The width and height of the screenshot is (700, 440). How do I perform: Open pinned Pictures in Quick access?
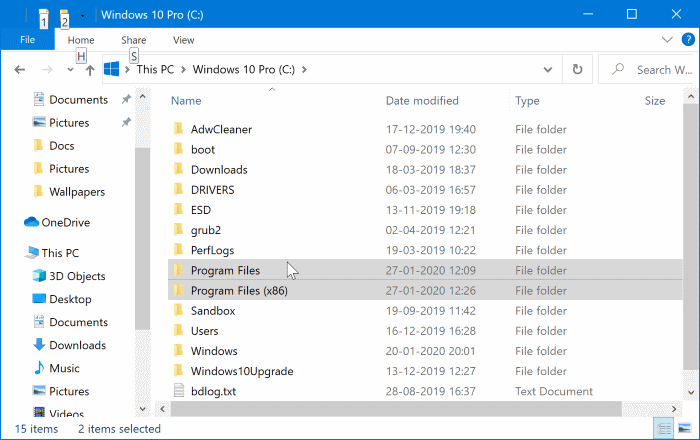coord(69,122)
